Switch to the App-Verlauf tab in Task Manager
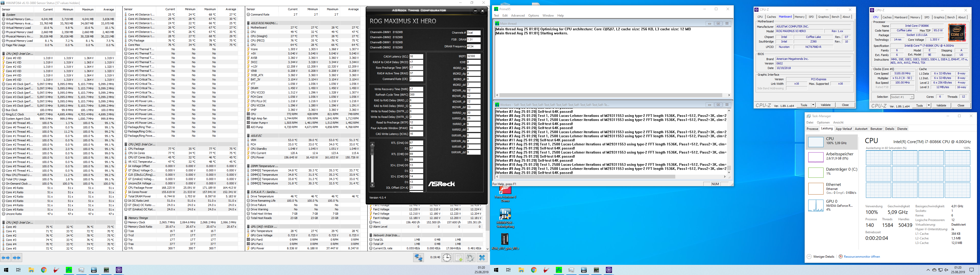Screen dimensions: 980x275 [843, 129]
